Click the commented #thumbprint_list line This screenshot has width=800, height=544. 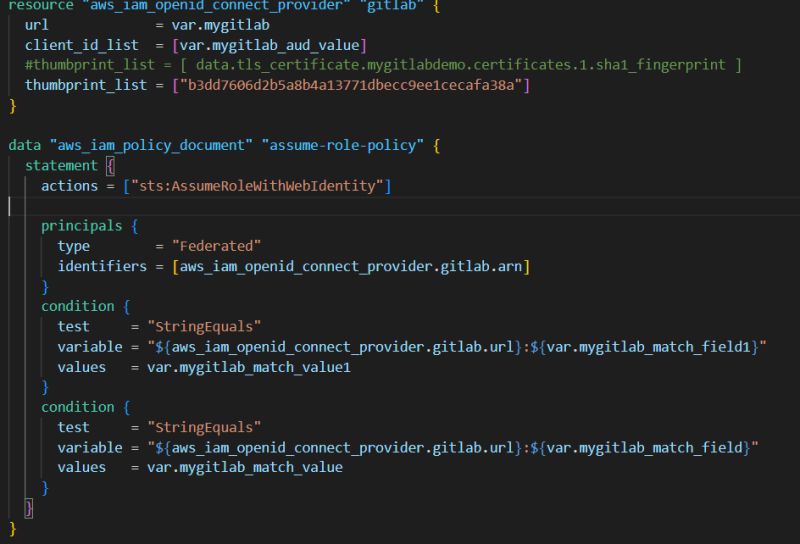click(383, 65)
